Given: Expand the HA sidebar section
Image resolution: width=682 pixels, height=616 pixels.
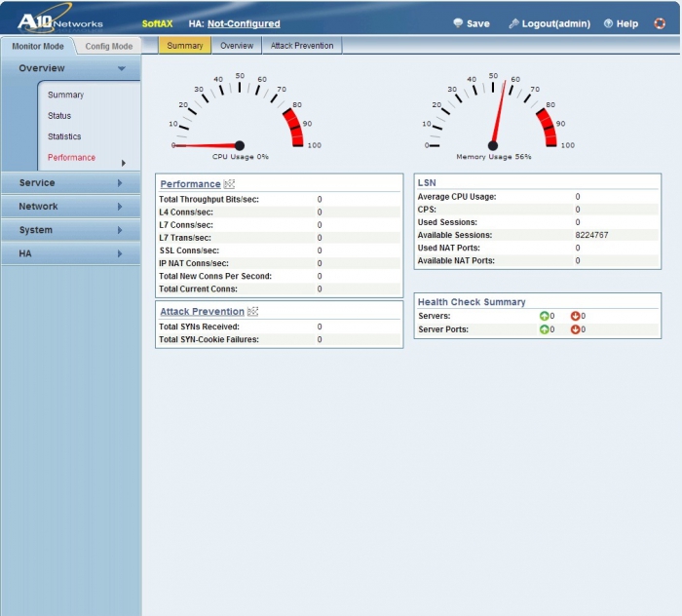Looking at the screenshot, I should (120, 253).
